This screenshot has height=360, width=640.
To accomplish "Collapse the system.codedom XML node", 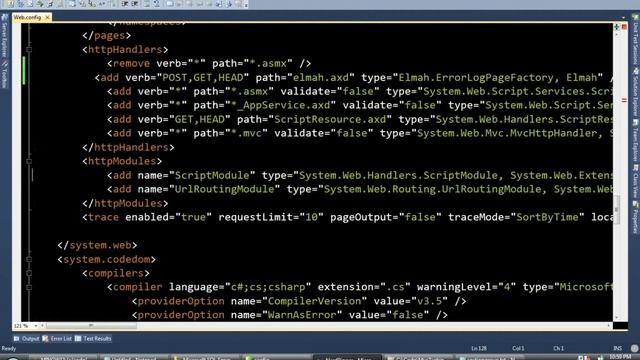I will coord(29,259).
